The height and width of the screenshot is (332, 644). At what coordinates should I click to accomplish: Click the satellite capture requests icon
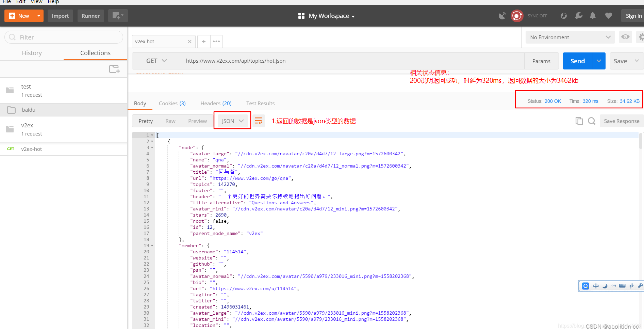point(502,16)
